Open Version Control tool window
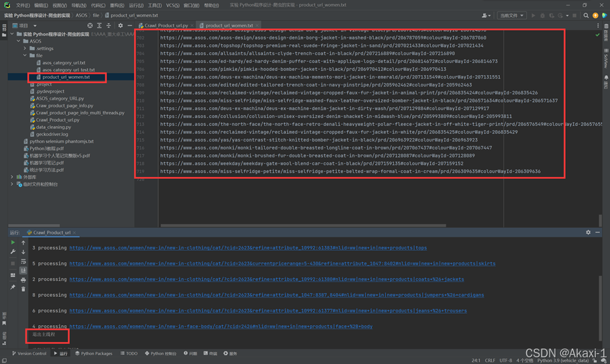This screenshot has width=610, height=364. [29, 353]
